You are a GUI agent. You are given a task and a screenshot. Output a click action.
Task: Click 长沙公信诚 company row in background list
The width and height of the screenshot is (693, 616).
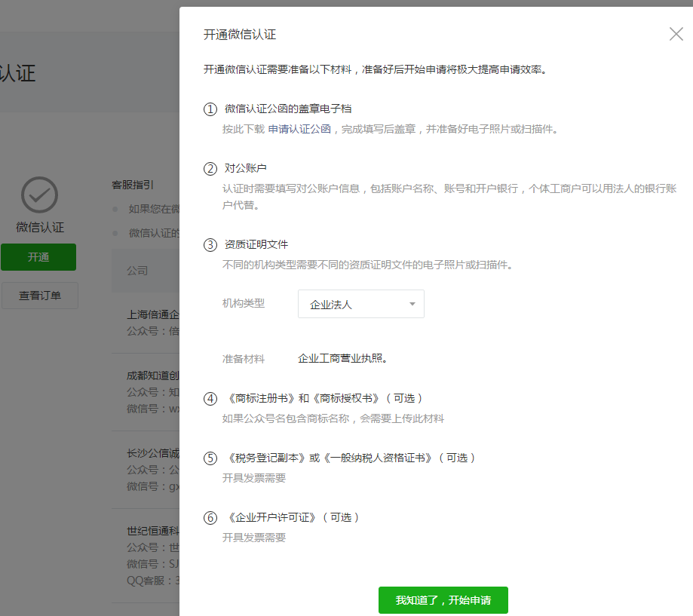point(146,470)
